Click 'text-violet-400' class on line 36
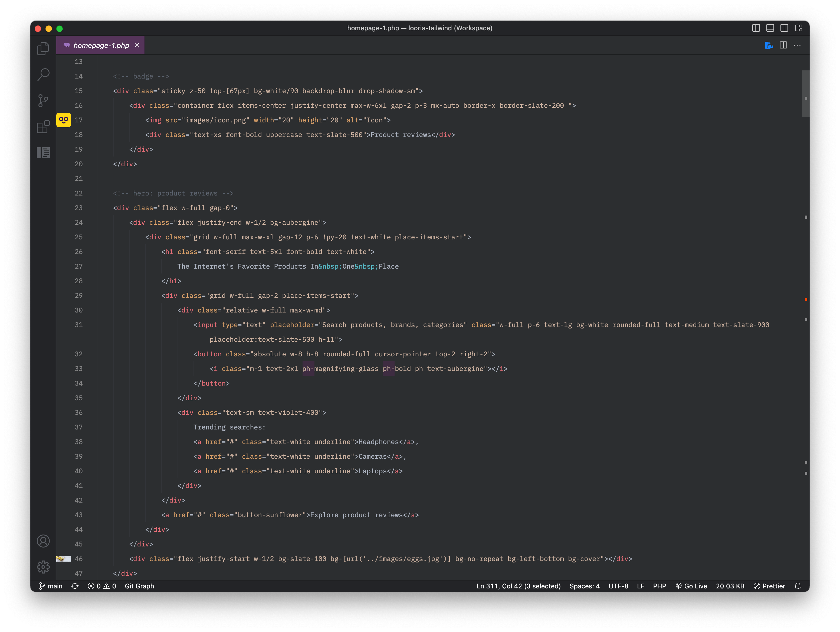Screen dimensions: 840x632 pyautogui.click(x=288, y=412)
